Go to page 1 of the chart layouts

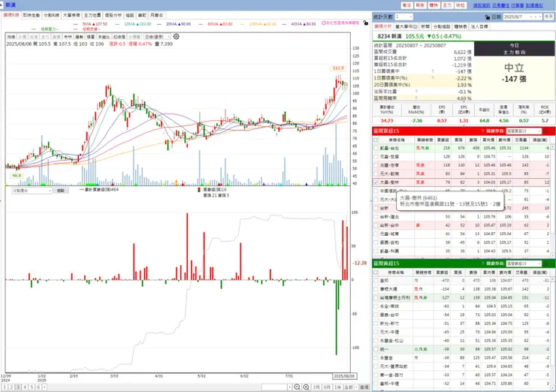[x=5, y=387]
